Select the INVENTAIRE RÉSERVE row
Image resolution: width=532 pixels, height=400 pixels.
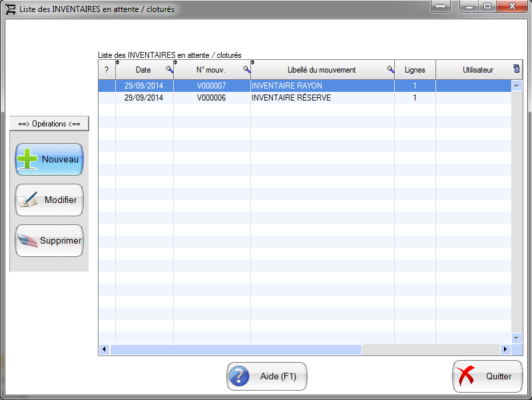click(305, 98)
